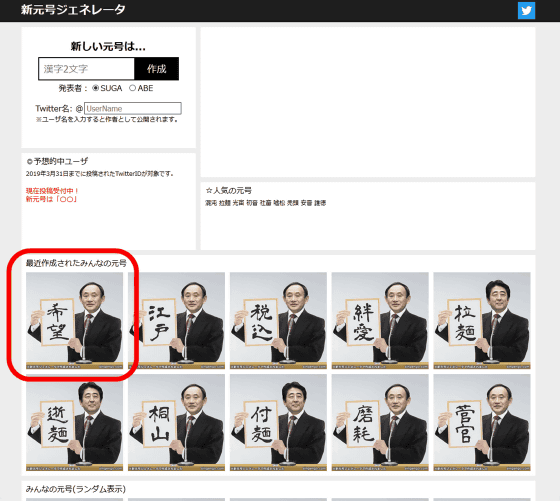Open the 希望 era name thumbnail
Viewport: 560px width, 501px height.
pyautogui.click(x=74, y=320)
